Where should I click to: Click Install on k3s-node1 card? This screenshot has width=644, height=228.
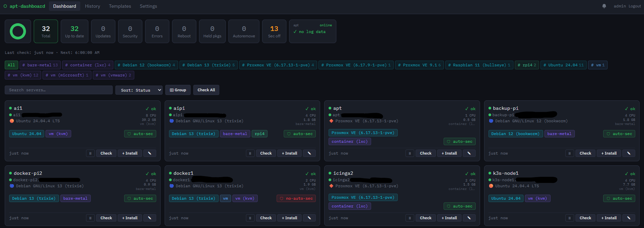[x=609, y=218]
